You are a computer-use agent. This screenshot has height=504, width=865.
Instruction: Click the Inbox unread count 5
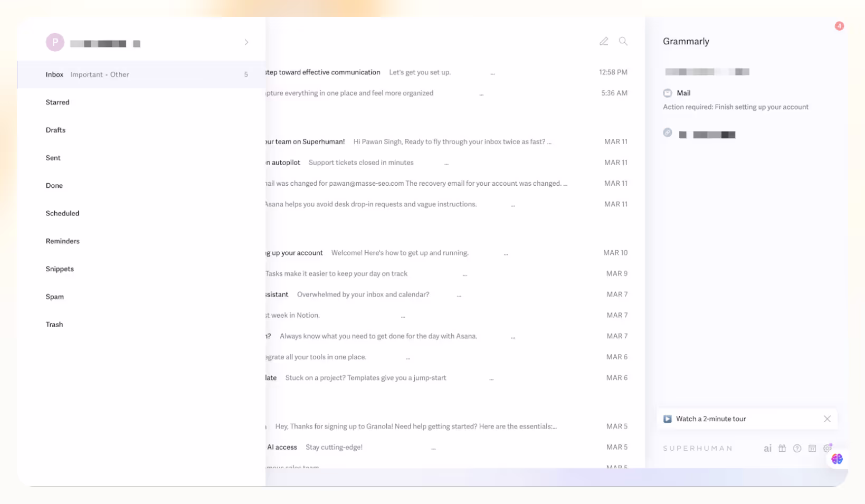246,74
